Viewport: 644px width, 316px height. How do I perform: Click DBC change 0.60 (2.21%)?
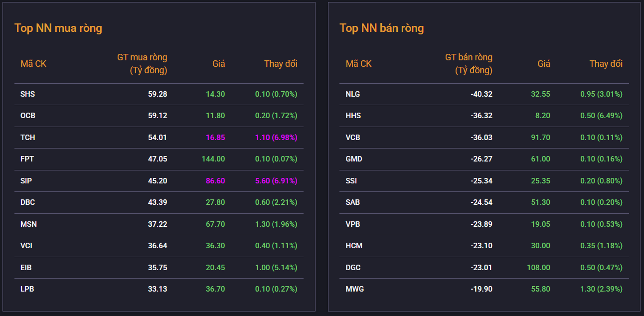[x=276, y=202]
